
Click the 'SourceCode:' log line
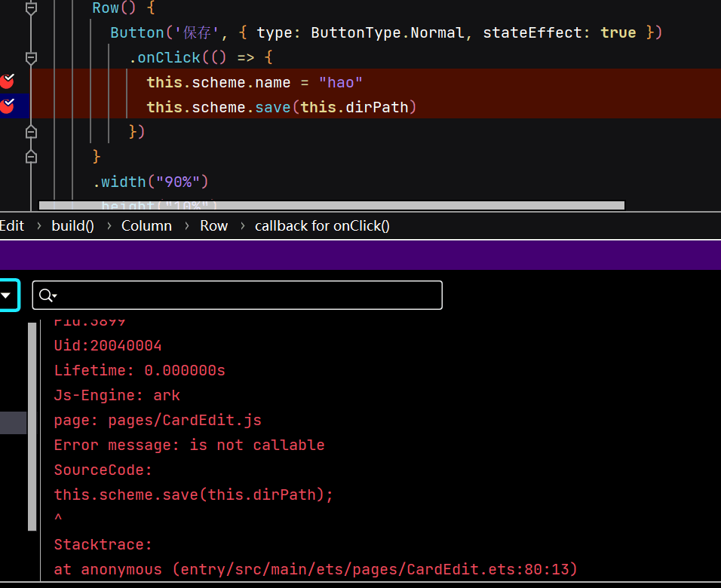(103, 470)
